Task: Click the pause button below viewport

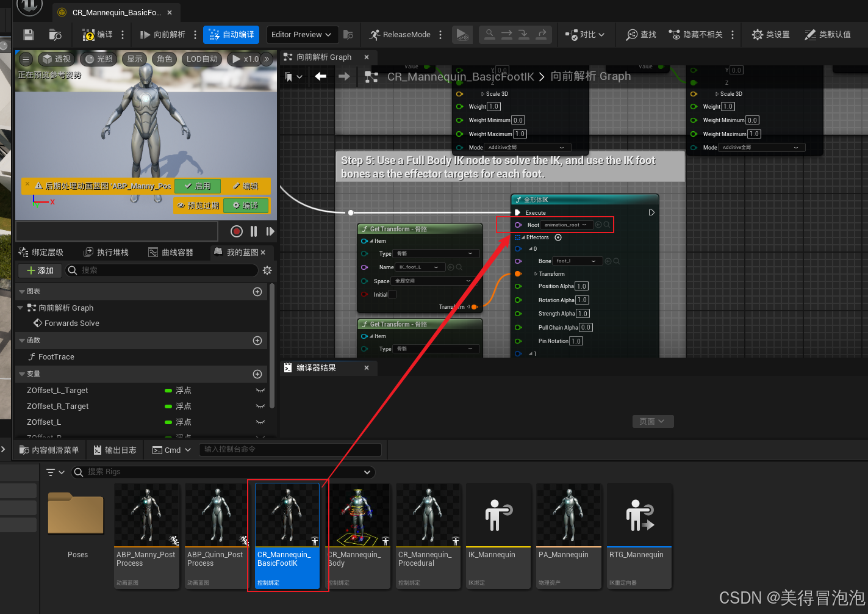Action: (x=254, y=231)
